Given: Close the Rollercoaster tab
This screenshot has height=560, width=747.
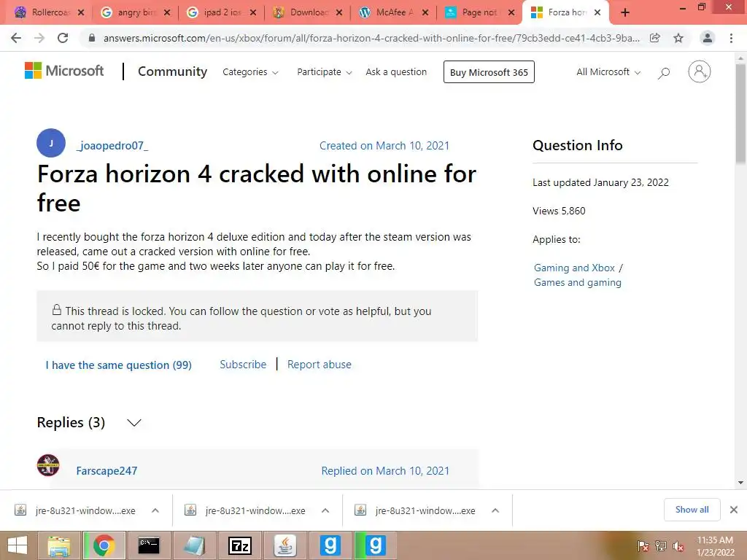Looking at the screenshot, I should (81, 13).
